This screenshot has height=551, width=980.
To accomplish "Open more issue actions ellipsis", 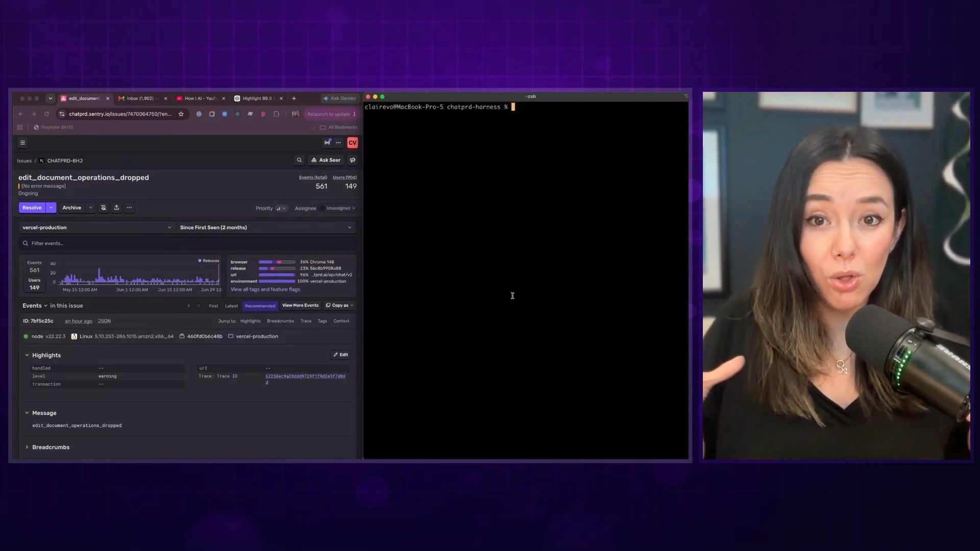I will [x=129, y=208].
